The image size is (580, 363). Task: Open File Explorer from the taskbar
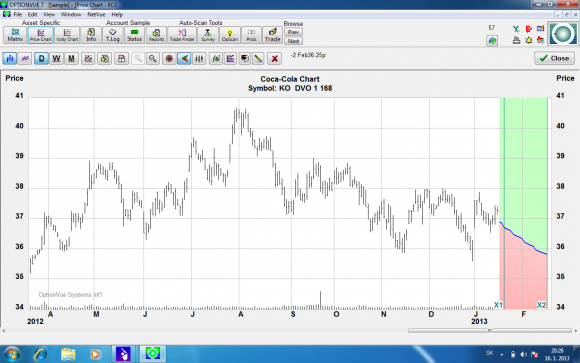68,354
